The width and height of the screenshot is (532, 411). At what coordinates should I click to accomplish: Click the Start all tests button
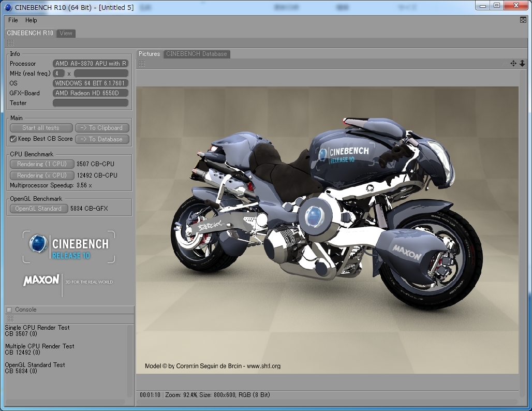(41, 128)
